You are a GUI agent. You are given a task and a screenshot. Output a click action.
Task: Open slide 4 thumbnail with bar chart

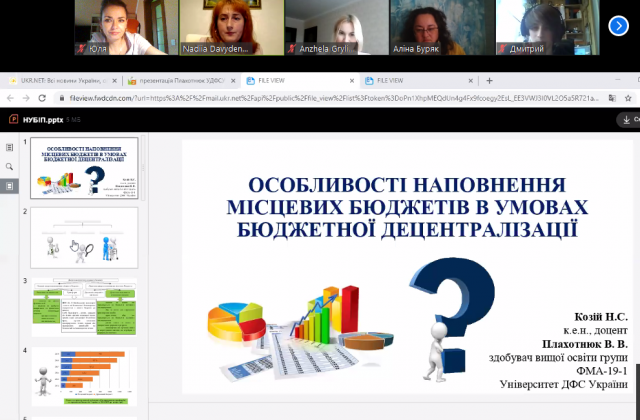84,376
